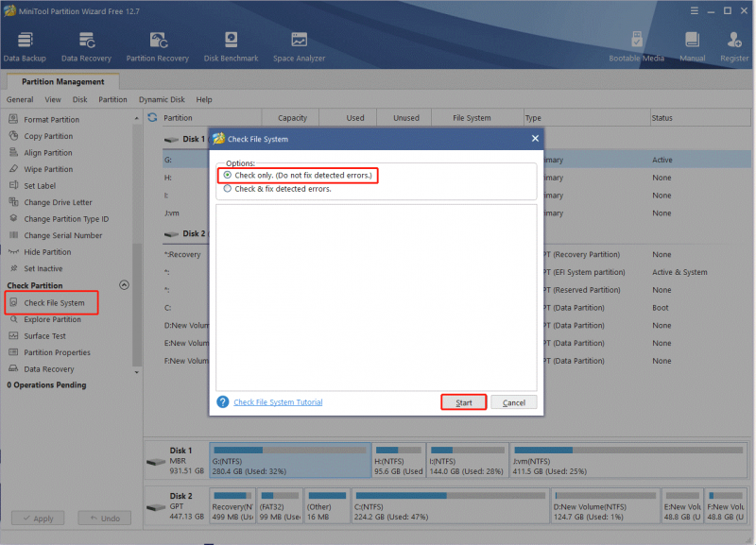Launch Data Recovery from the top toolbar
Screen dimensions: 756x545
86,40
